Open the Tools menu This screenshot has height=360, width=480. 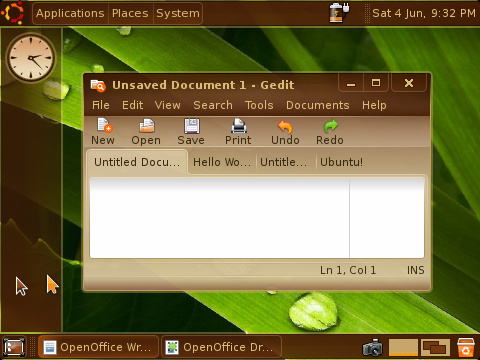(x=259, y=105)
